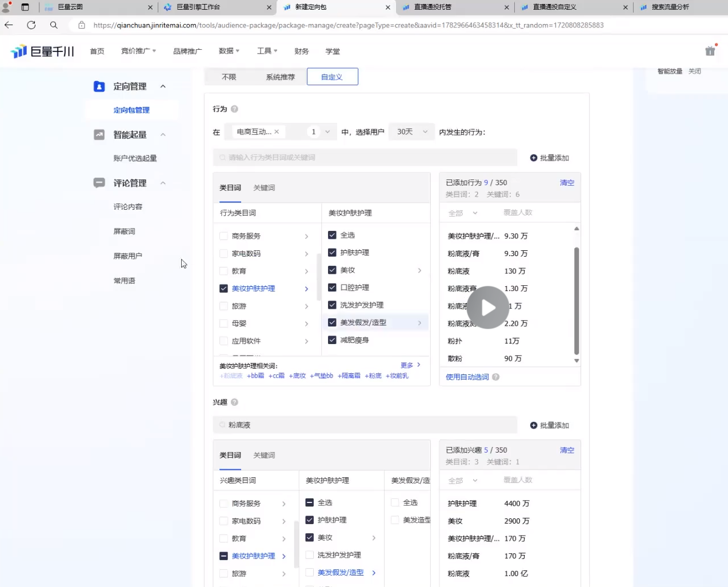The width and height of the screenshot is (728, 587).
Task: Click the 评论管理 sidebar chat icon
Action: click(x=99, y=183)
